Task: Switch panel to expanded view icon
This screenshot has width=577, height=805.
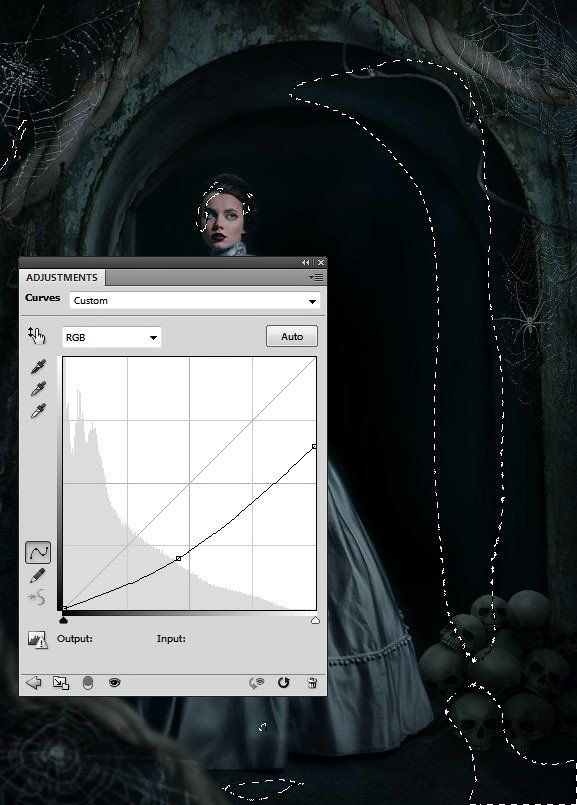Action: click(x=61, y=683)
